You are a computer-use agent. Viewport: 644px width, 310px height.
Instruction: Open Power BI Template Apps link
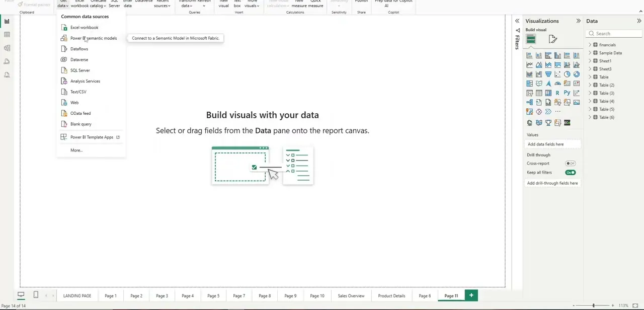coord(91,137)
